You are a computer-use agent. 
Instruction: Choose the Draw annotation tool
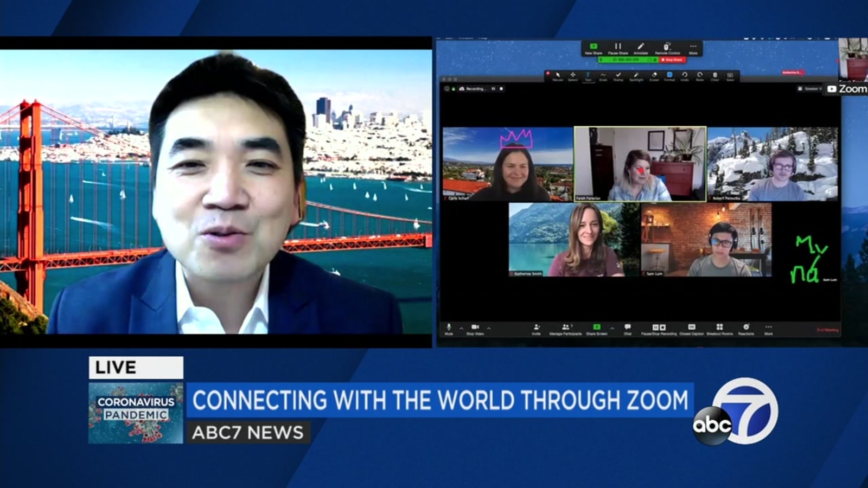click(x=603, y=76)
